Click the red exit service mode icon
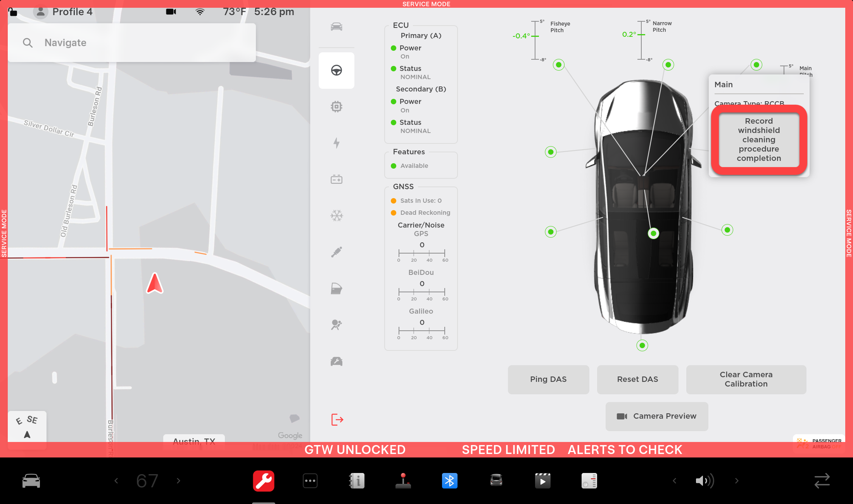Image resolution: width=853 pixels, height=504 pixels. click(337, 419)
